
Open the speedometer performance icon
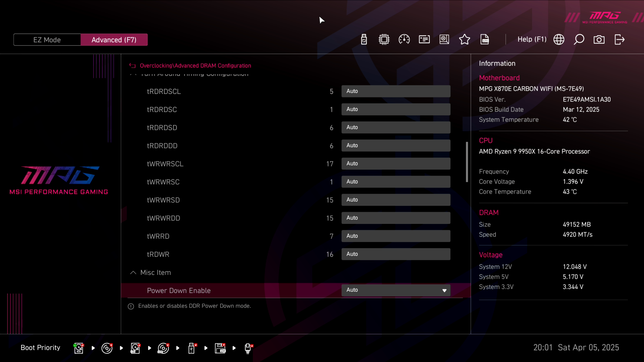(404, 40)
